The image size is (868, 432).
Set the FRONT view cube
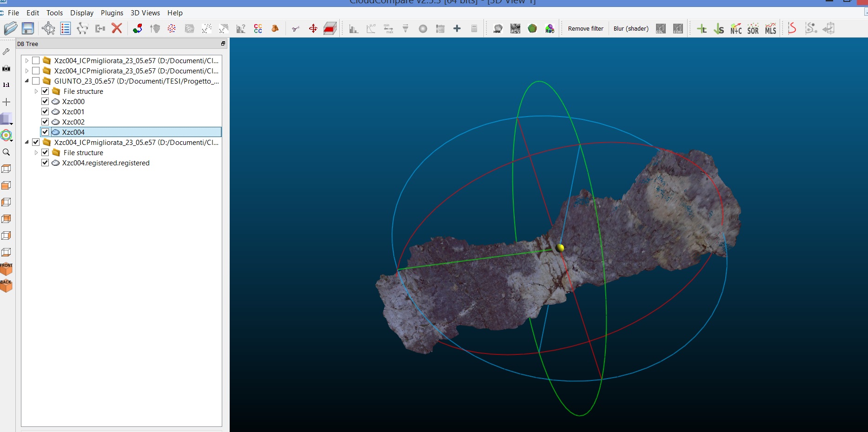point(7,269)
